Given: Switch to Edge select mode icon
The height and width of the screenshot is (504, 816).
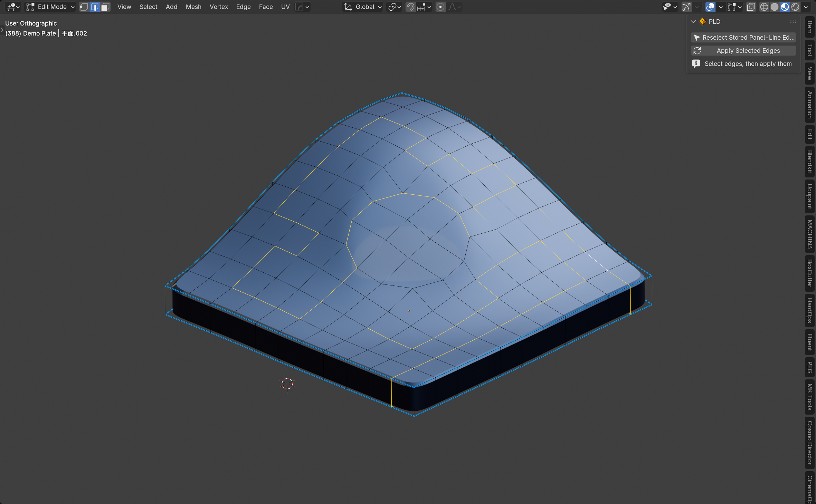Looking at the screenshot, I should click(95, 7).
